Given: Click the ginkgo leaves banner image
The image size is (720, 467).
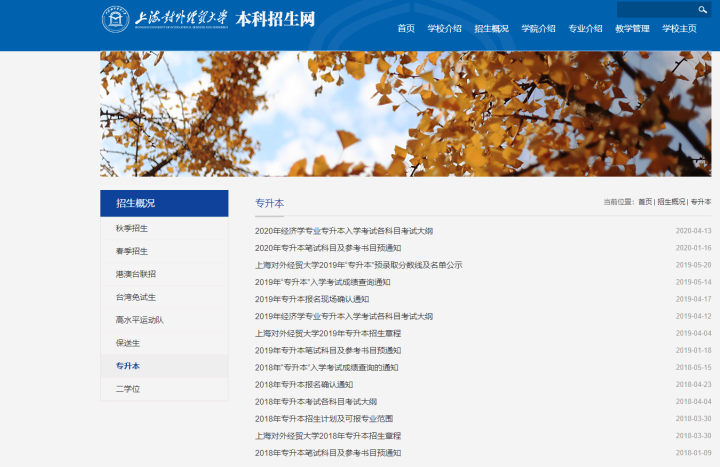Looking at the screenshot, I should (405, 114).
